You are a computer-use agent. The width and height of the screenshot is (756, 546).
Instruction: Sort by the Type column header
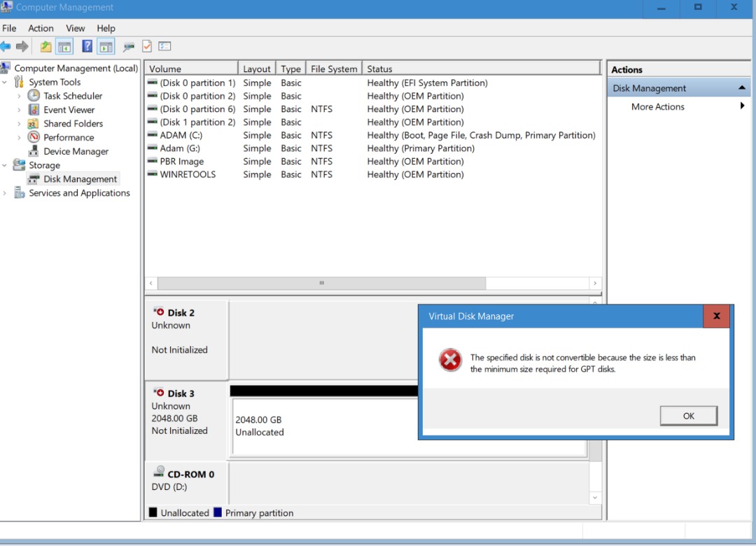pyautogui.click(x=291, y=69)
